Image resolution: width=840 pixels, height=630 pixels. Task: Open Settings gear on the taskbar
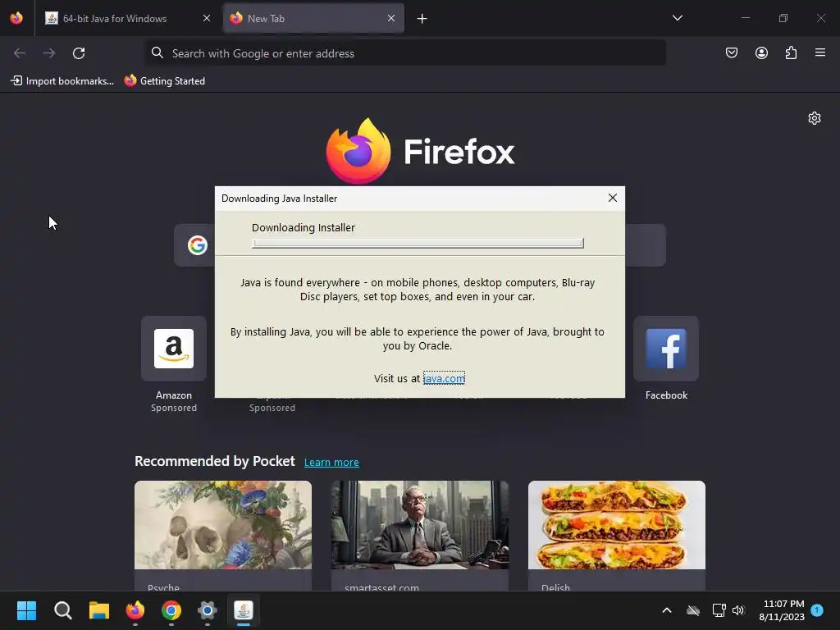click(208, 610)
